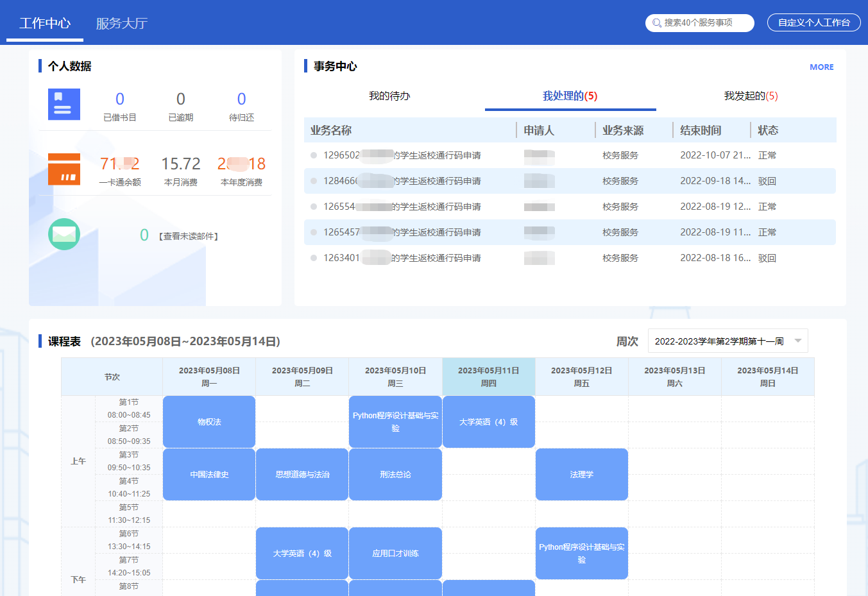Click the 思想道德与法治 course block
Screen dimensions: 868x596
302,474
